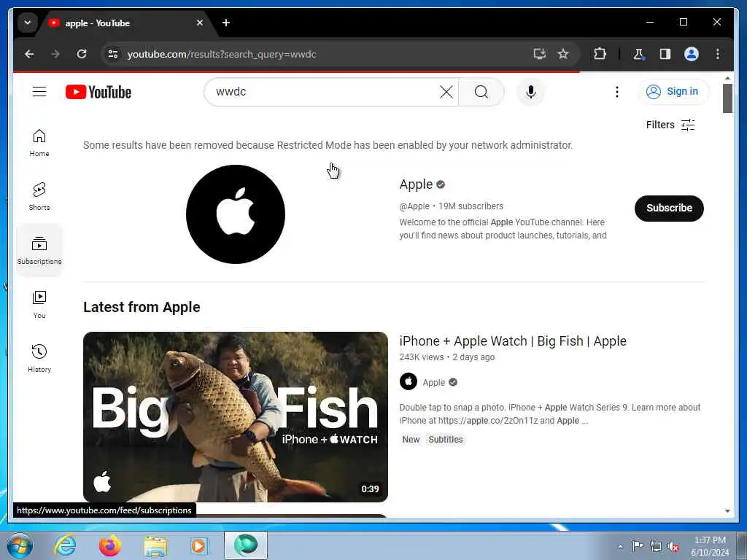Open Windows Media Player from taskbar
Viewport: 747px width, 560px height.
(x=199, y=545)
